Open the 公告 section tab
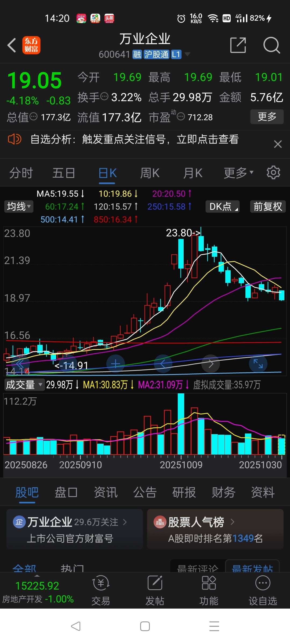This screenshot has width=290, height=644. [145, 492]
